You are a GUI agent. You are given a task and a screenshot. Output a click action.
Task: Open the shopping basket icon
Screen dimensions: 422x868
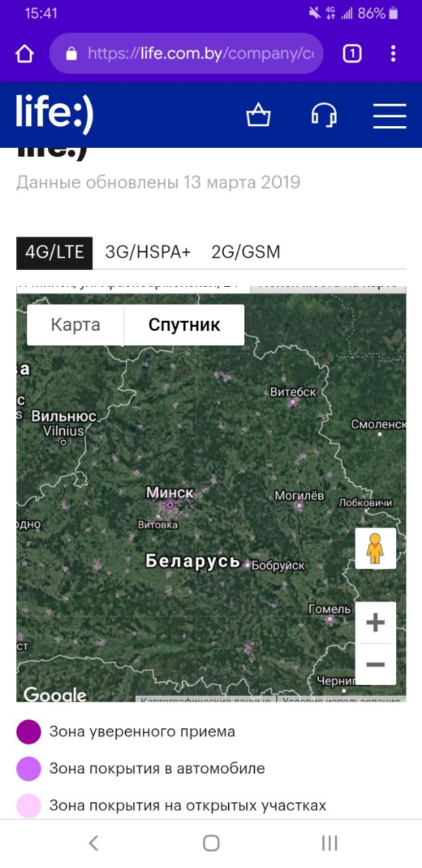pos(258,115)
